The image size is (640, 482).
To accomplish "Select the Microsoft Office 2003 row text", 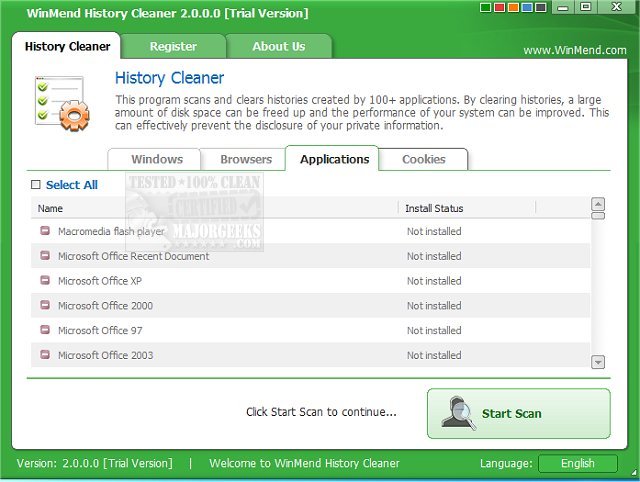I will pos(105,355).
